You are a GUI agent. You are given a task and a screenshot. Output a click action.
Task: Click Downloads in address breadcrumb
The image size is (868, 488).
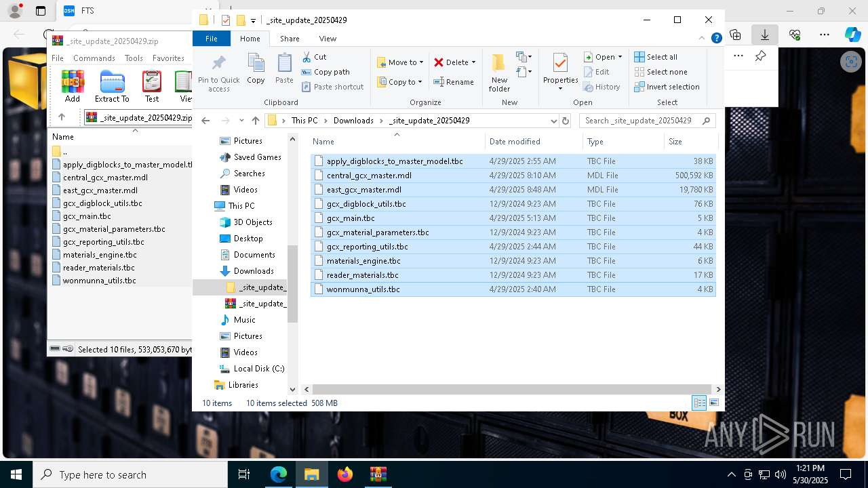353,121
